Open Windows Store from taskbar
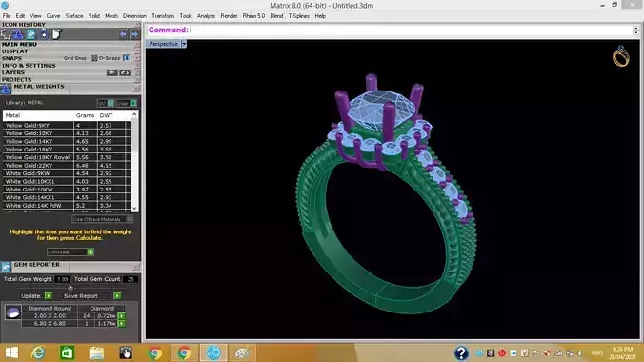Image resolution: width=644 pixels, height=362 pixels. (x=68, y=352)
